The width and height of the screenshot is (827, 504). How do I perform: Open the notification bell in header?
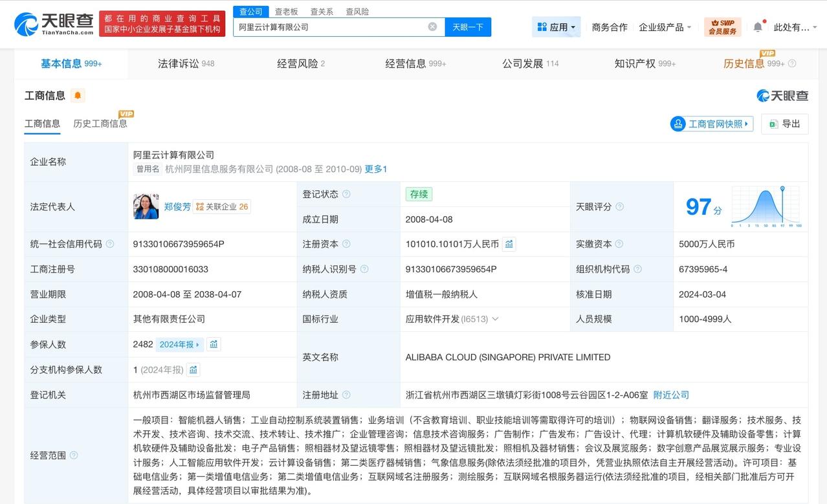[x=758, y=27]
